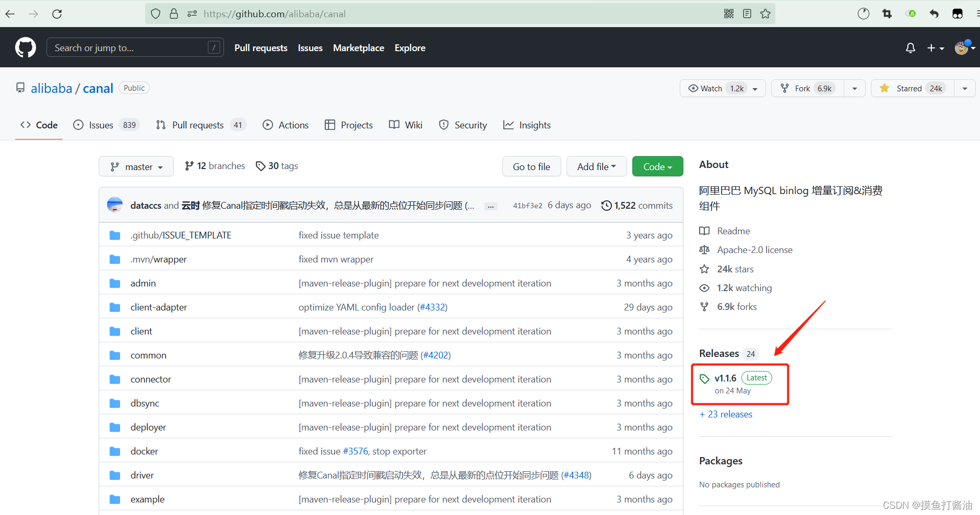Open the Insights tab
980x515 pixels.
coord(527,125)
